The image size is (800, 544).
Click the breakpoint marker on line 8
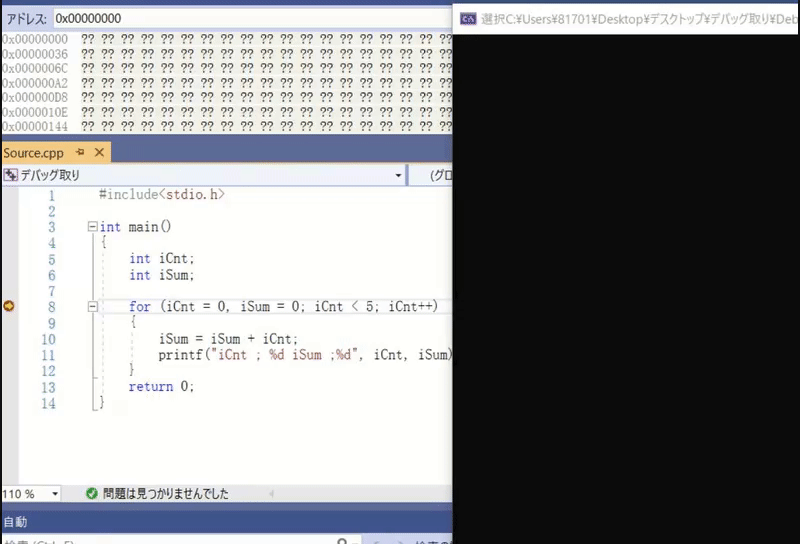(9, 306)
